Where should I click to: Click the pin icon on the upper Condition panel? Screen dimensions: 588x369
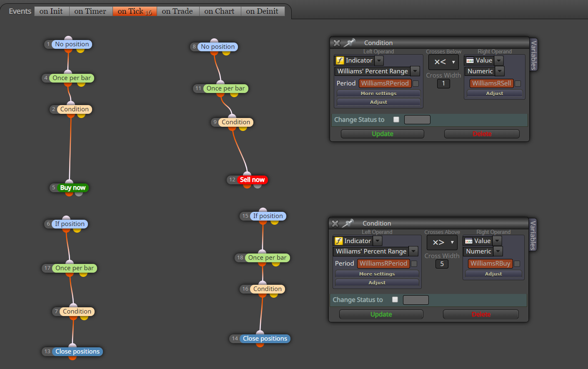(x=349, y=43)
